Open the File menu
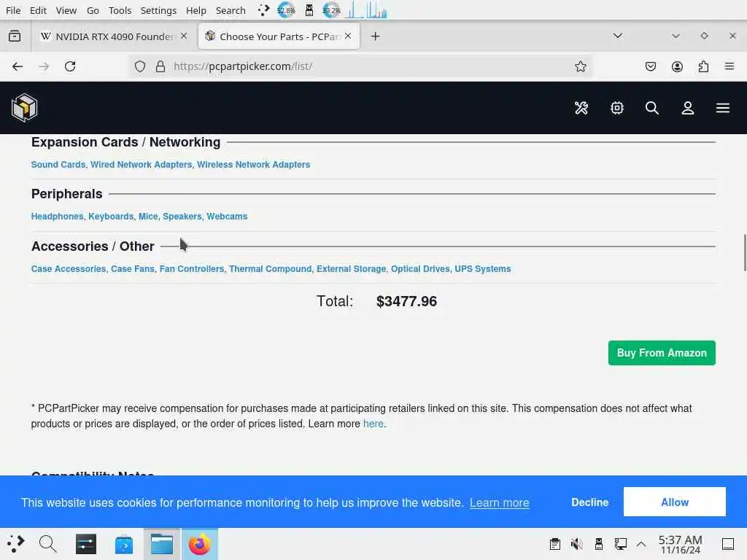Viewport: 747px width, 560px height. click(x=13, y=10)
